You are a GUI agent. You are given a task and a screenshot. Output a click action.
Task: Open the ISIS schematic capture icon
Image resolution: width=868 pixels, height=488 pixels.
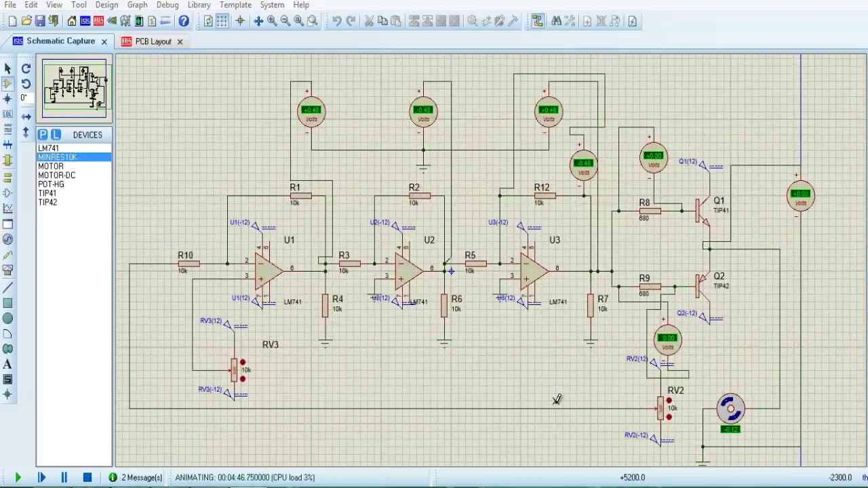[x=85, y=21]
